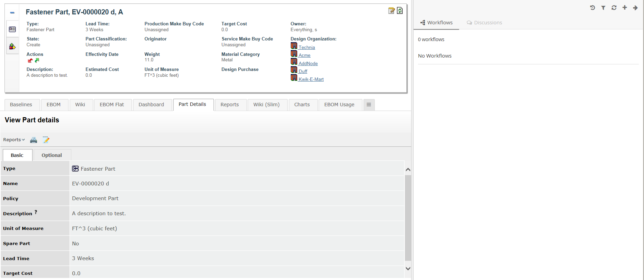Click the printer icon in toolbar

34,140
